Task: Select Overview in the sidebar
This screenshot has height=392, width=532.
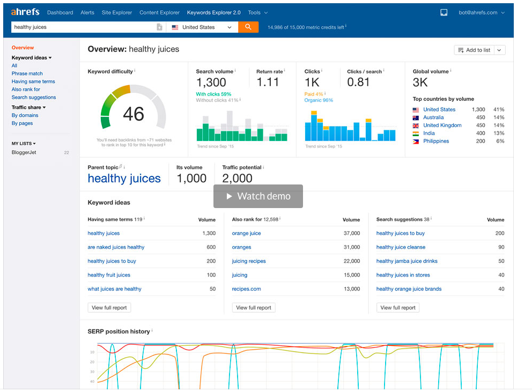Action: click(x=23, y=48)
